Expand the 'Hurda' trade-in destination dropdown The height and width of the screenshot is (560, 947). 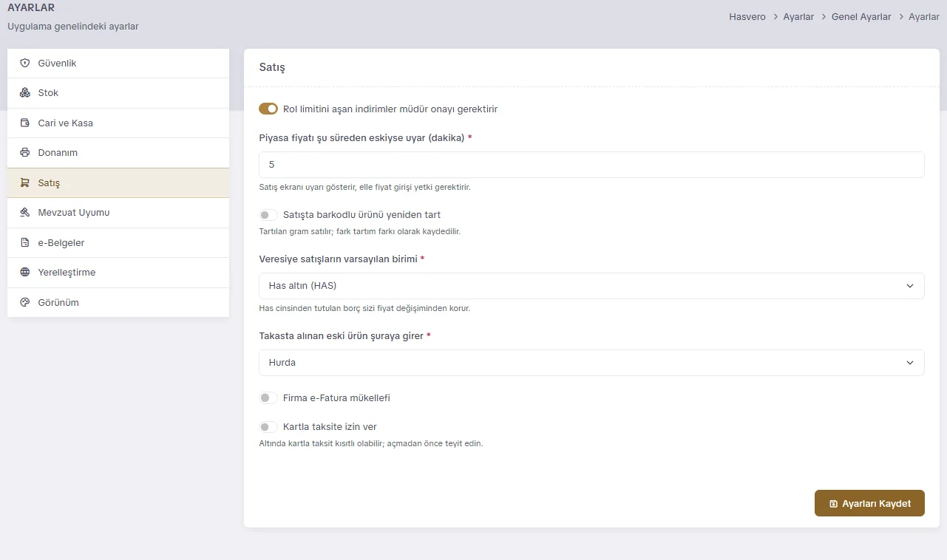[591, 363]
